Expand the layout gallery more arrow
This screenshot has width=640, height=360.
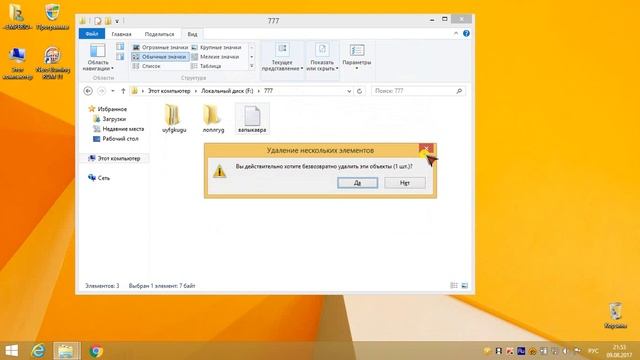(252, 66)
